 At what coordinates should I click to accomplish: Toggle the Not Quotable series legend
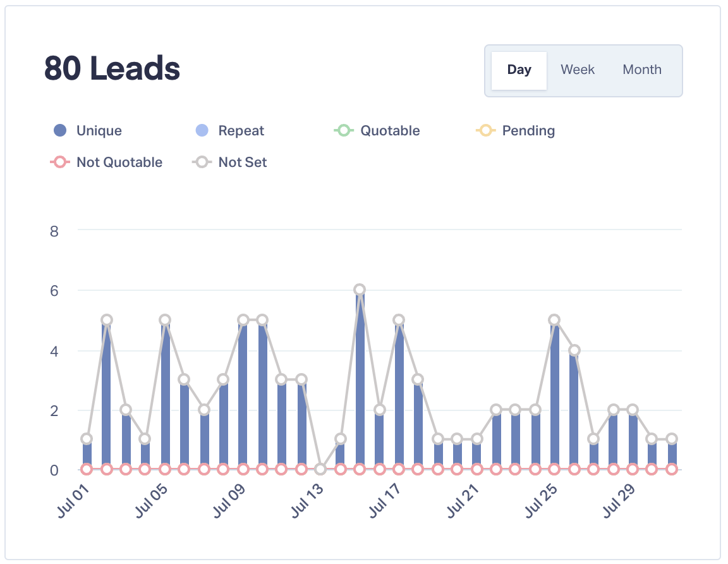(106, 162)
